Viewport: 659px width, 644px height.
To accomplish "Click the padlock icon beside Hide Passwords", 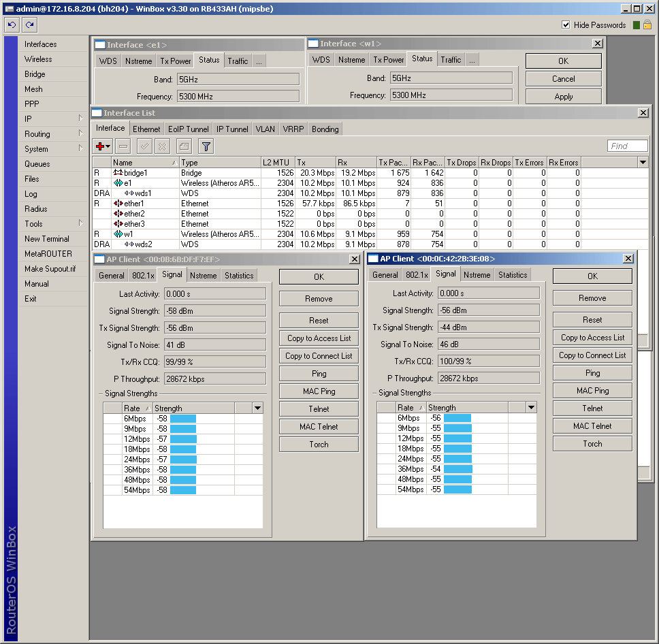I will [647, 25].
